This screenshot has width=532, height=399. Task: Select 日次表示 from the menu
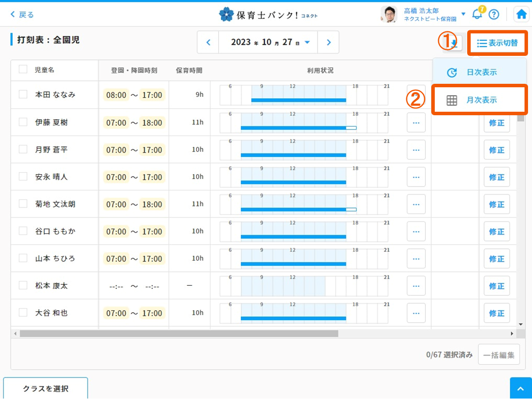click(481, 72)
